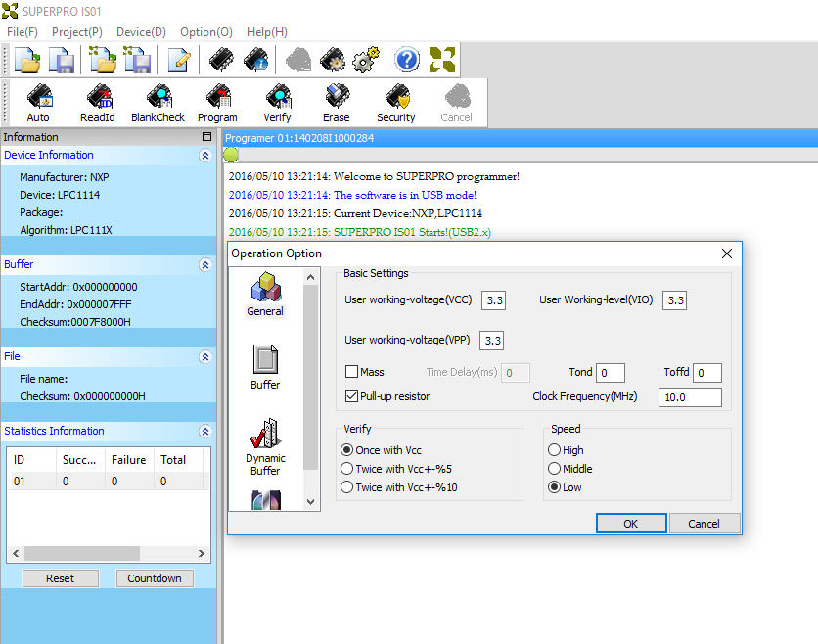Collapse the Statistics Information section
This screenshot has height=644, width=818.
204,432
